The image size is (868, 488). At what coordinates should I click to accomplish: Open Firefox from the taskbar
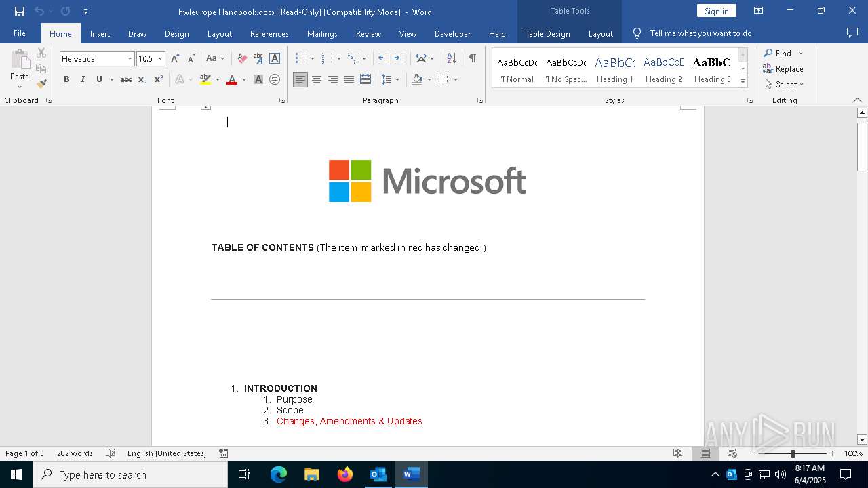[x=345, y=474]
